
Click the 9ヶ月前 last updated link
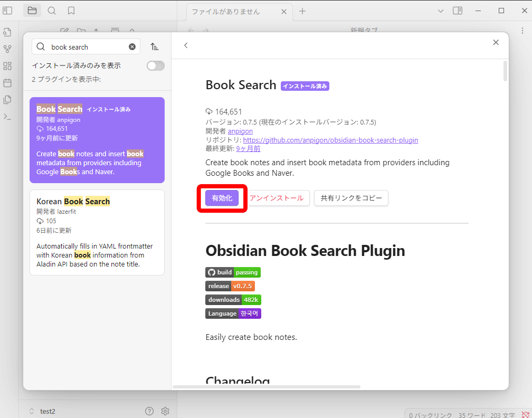pos(249,149)
